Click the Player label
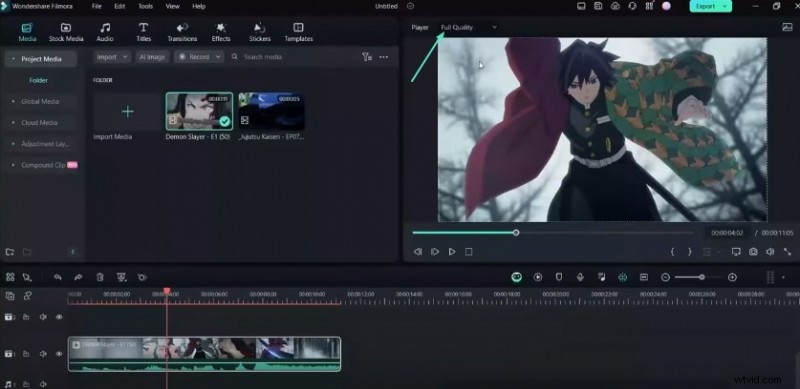This screenshot has height=389, width=800. pos(420,27)
